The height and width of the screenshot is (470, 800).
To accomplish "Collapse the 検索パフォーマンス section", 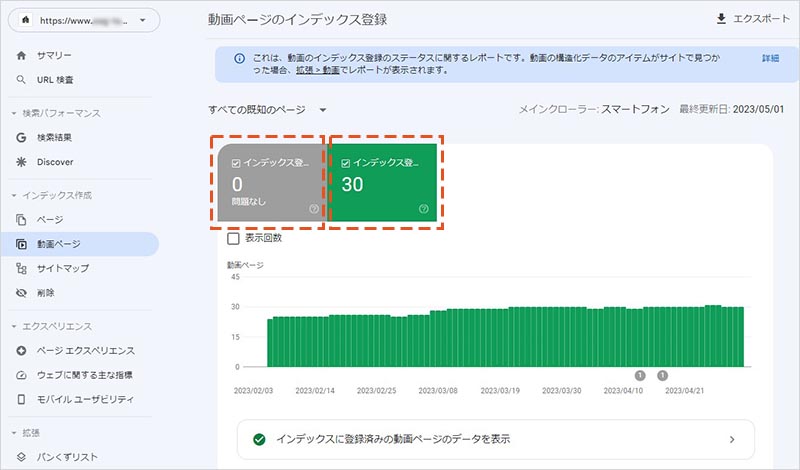I will pyautogui.click(x=14, y=113).
